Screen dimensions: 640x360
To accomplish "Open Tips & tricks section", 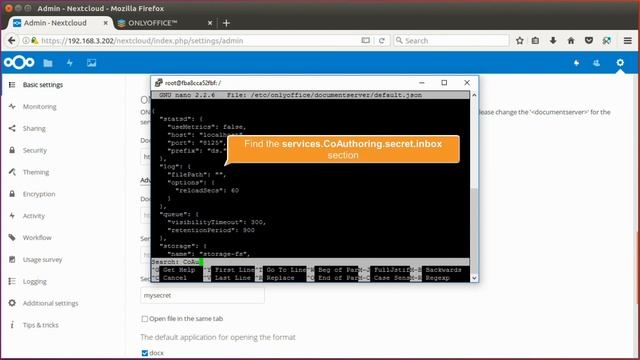I will pyautogui.click(x=40, y=325).
